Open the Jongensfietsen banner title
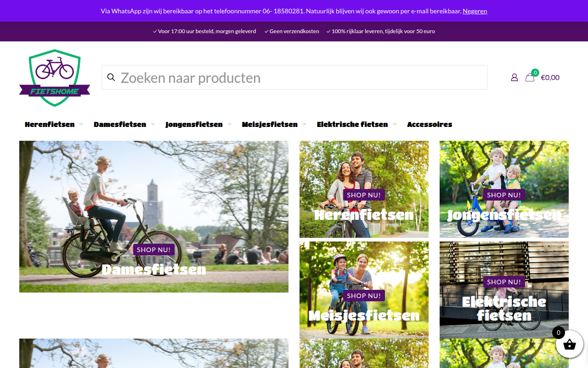Viewport: 588px width, 368px height. pos(504,214)
